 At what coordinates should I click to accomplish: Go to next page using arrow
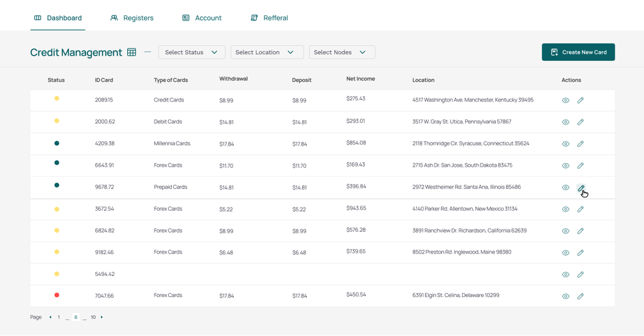coord(102,317)
